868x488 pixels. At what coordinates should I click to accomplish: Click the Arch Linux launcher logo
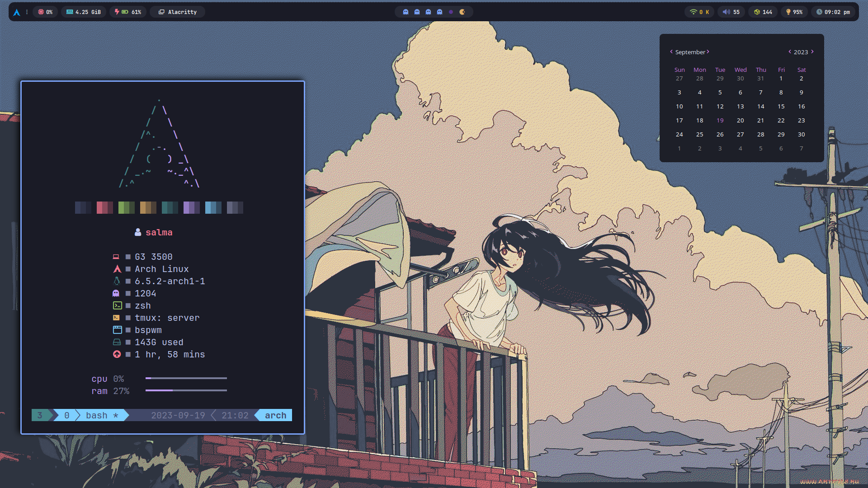point(17,12)
